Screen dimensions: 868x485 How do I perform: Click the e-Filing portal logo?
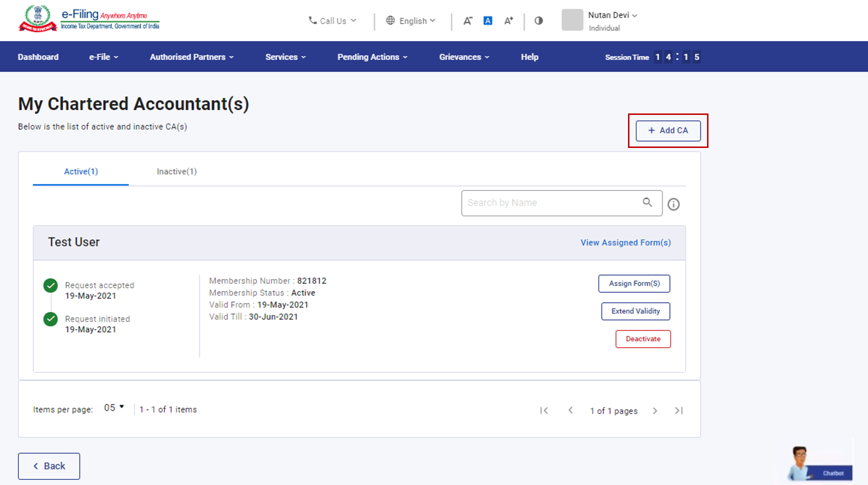(x=89, y=19)
